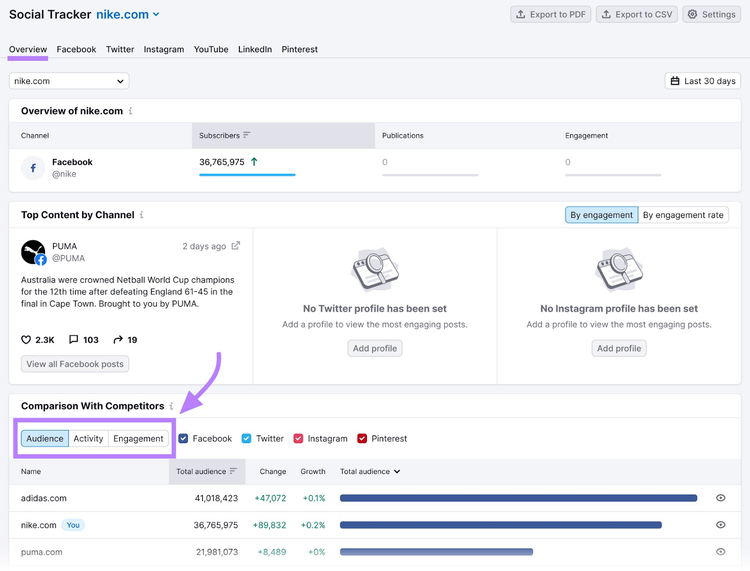750x571 pixels.
Task: Click the Publications column header
Action: [x=402, y=135]
